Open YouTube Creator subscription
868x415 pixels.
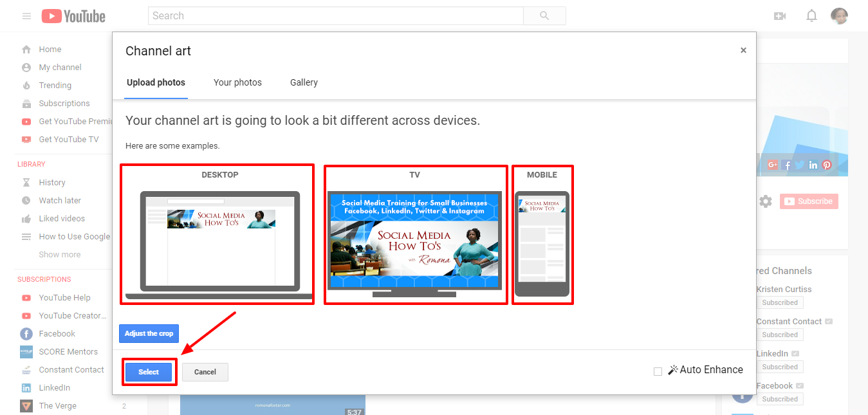pos(73,316)
